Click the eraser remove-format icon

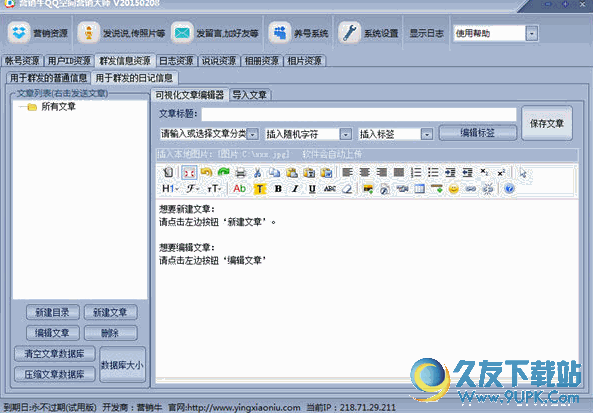[347, 188]
